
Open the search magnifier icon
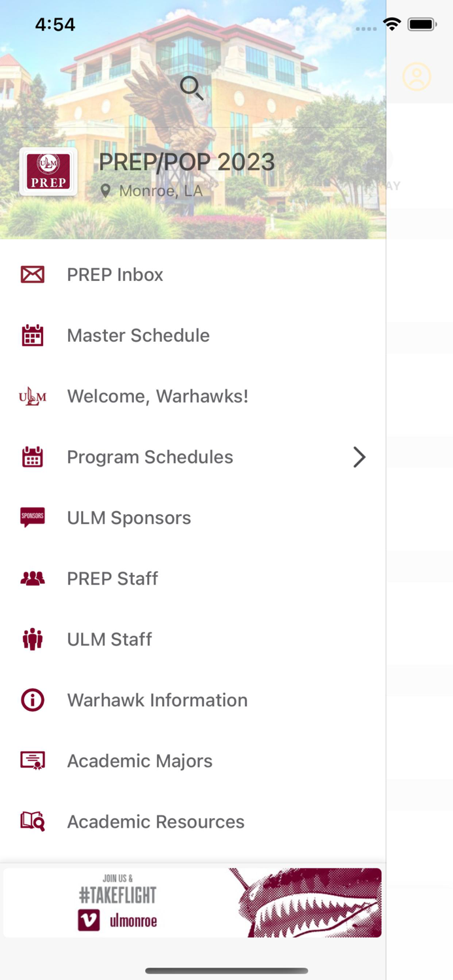191,88
